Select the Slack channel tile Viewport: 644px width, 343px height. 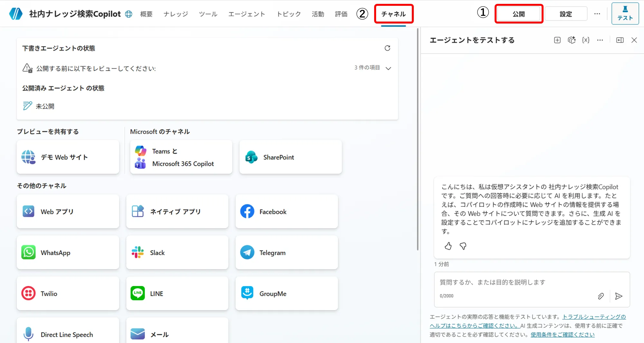coord(177,252)
